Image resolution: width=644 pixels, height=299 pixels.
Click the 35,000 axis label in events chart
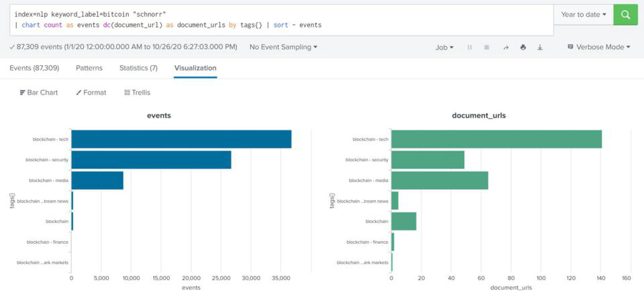(x=281, y=278)
